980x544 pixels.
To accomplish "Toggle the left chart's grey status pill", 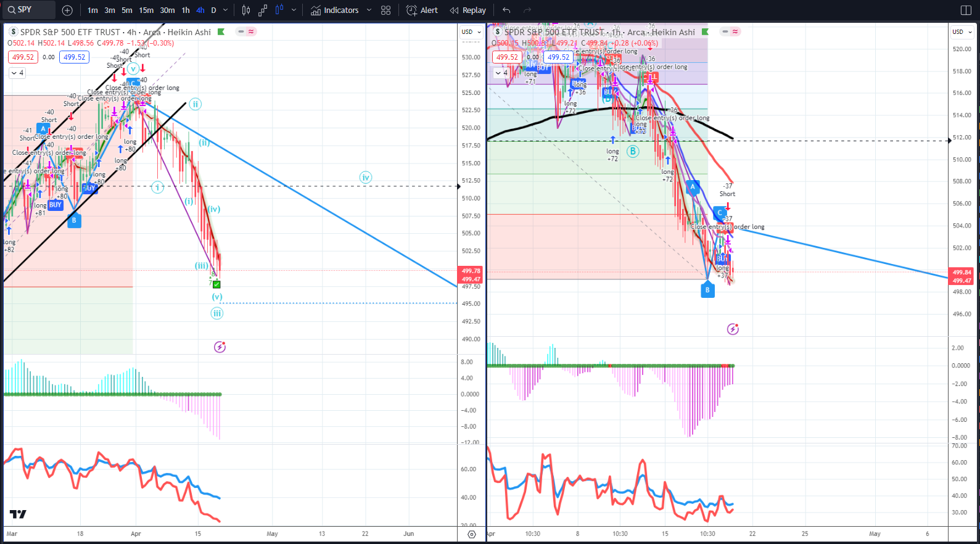I will [x=241, y=31].
